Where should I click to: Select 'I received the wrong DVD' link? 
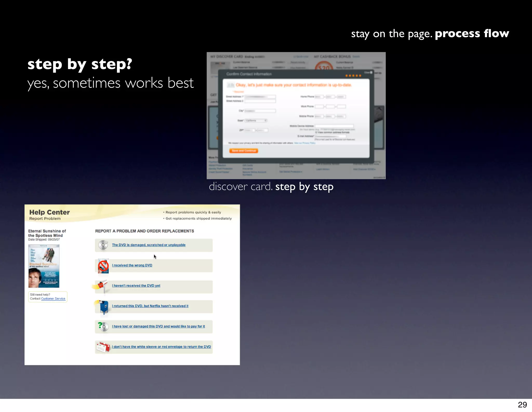click(132, 265)
